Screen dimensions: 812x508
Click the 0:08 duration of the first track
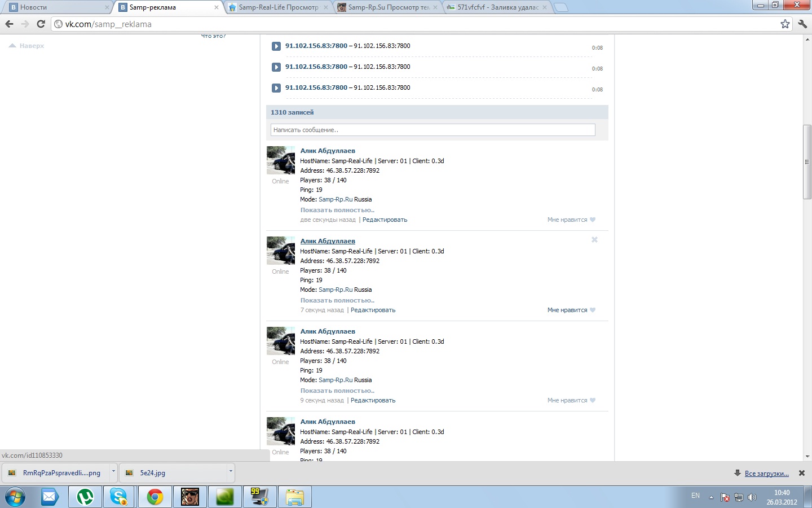click(597, 48)
